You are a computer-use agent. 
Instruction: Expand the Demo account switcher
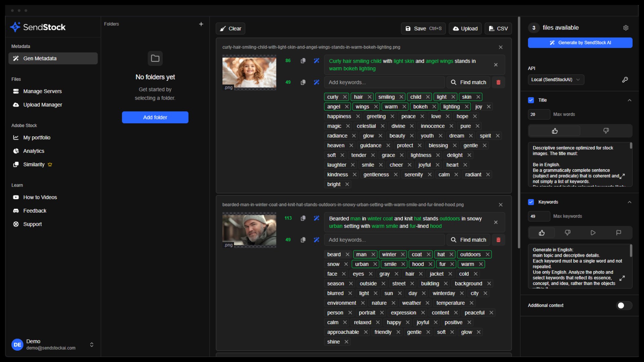(92, 345)
